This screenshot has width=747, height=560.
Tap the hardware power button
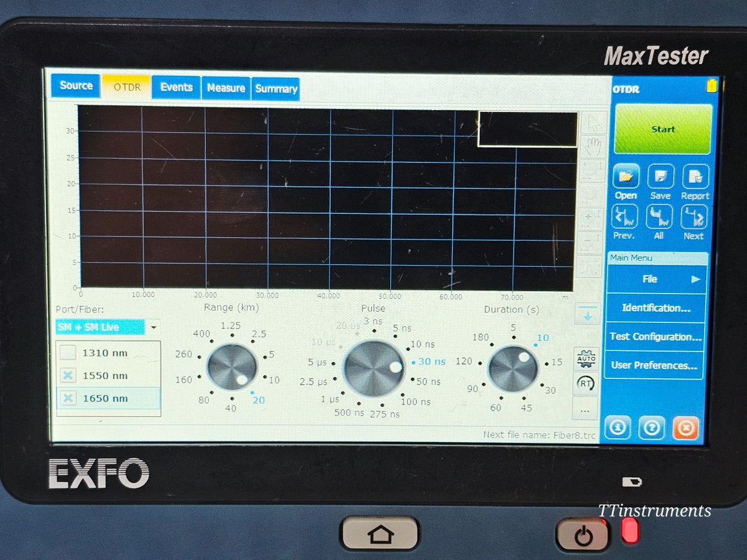coord(583,535)
